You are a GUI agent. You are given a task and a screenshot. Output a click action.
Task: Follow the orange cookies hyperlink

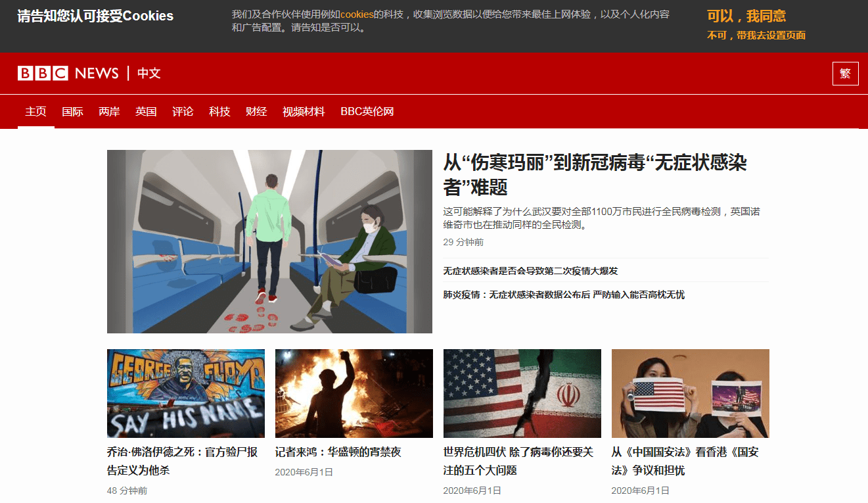click(x=357, y=14)
